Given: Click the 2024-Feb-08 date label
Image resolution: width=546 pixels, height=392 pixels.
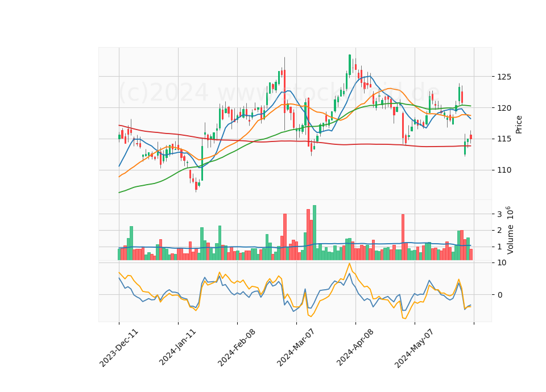Looking at the screenshot, I should pos(237,348).
